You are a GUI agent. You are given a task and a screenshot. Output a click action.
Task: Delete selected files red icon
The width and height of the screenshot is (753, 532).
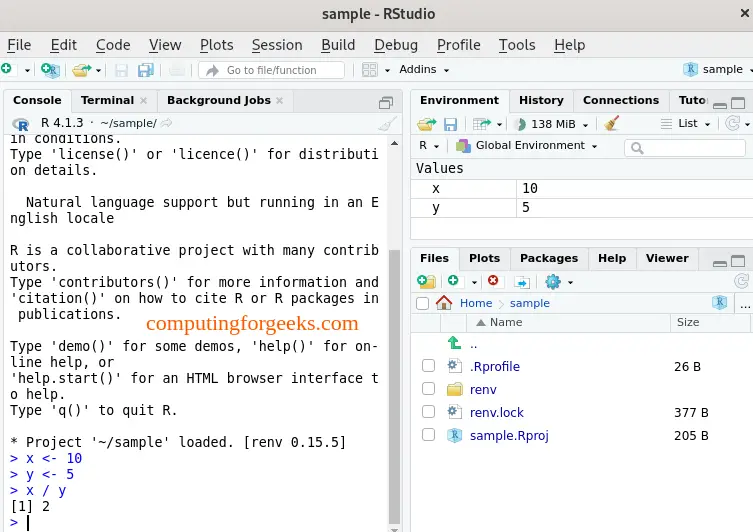(x=493, y=280)
